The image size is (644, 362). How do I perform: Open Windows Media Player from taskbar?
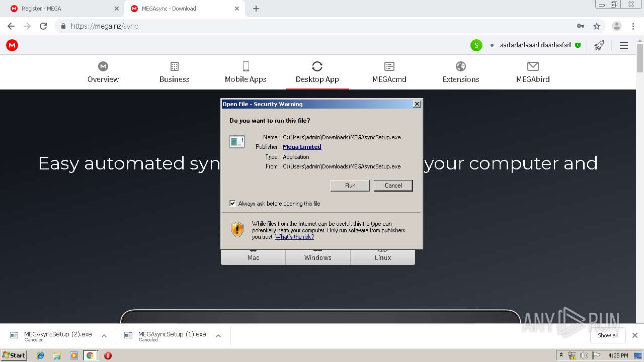pos(74,355)
